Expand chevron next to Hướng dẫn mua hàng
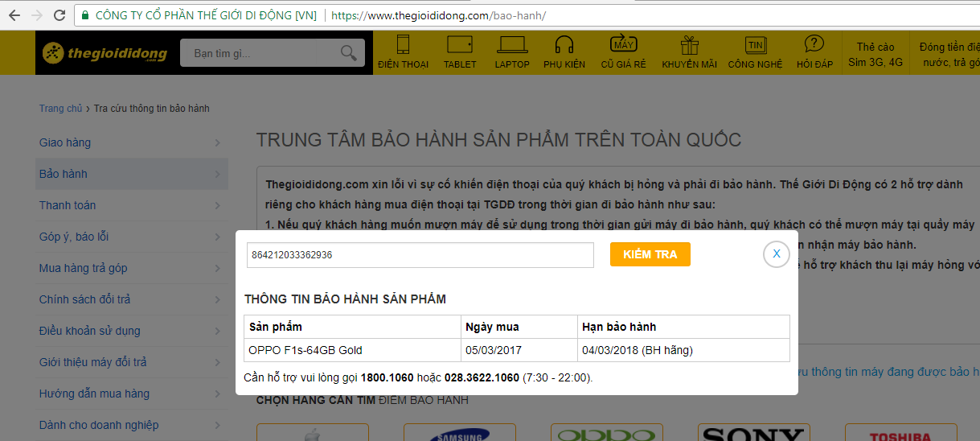980x441 pixels. (x=218, y=394)
